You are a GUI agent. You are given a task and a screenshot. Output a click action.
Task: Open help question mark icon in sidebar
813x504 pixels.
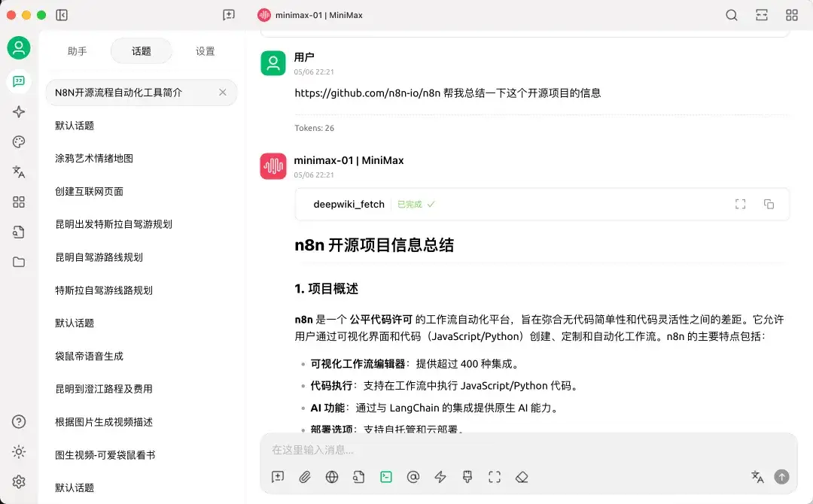tap(19, 422)
